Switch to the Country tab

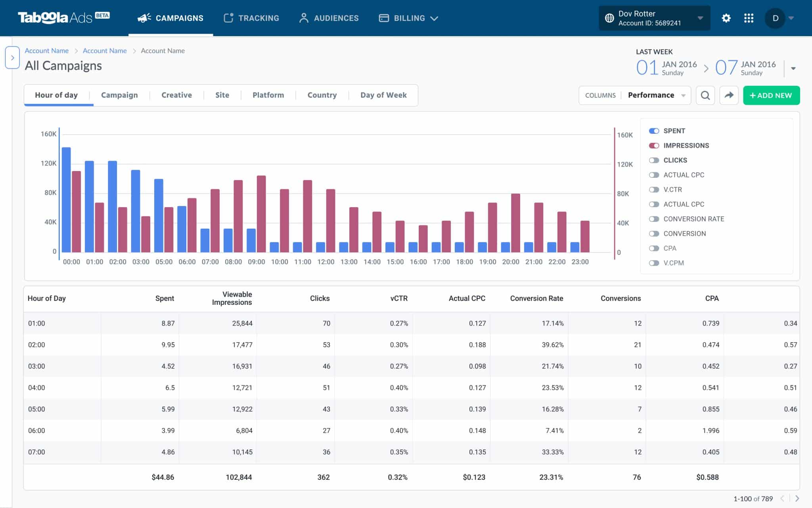pyautogui.click(x=322, y=95)
